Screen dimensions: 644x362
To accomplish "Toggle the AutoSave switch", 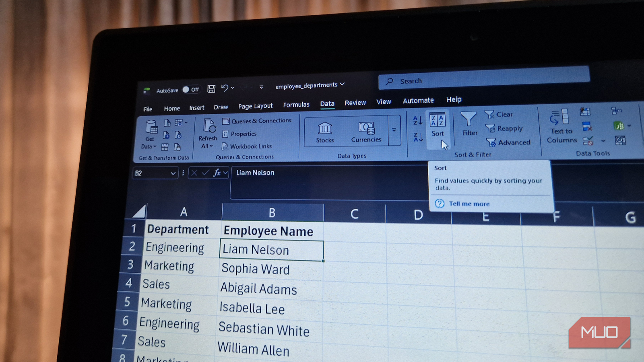I will 191,90.
